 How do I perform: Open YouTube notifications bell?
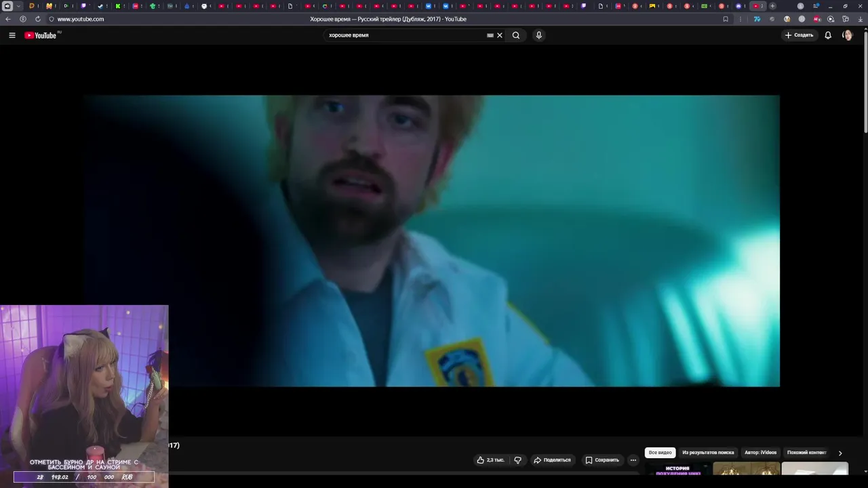(x=828, y=35)
